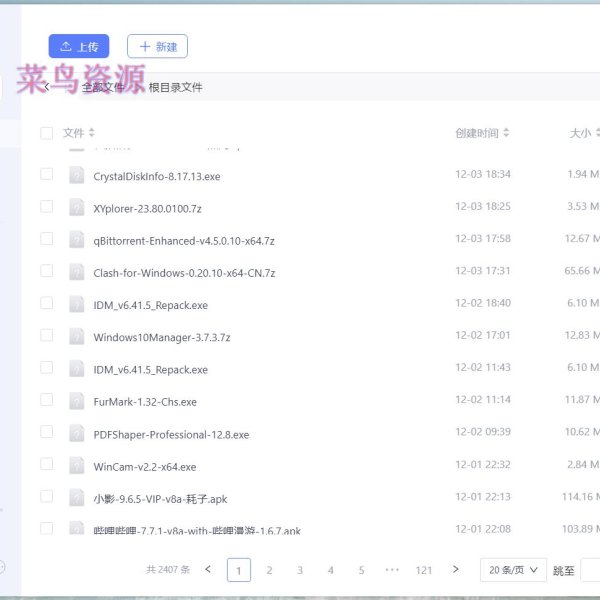This screenshot has width=600, height=600.
Task: Check the box for PDFShaper-Professional-12.8.exe
Action: (x=47, y=431)
